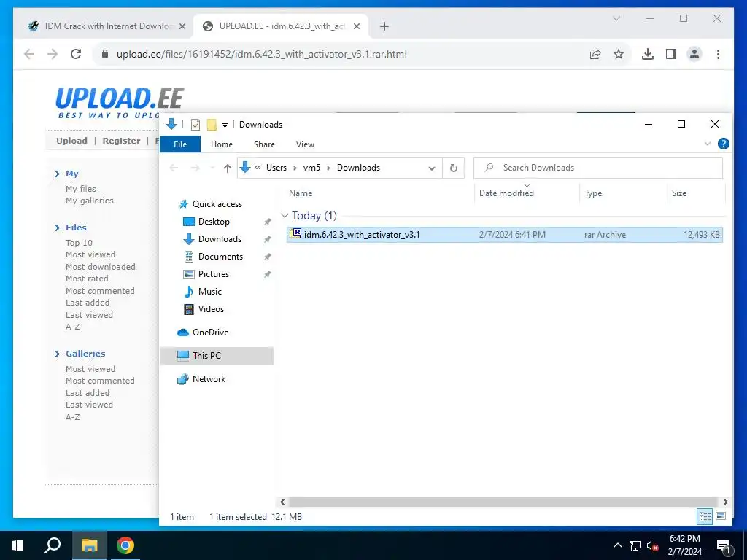The height and width of the screenshot is (560, 747).
Task: Click Chrome taskbar icon
Action: [x=125, y=545]
